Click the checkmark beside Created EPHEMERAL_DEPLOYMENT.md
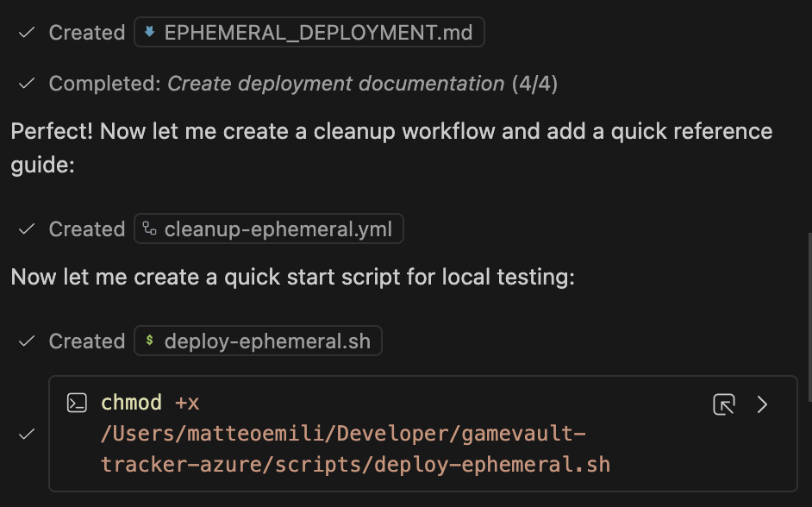The height and width of the screenshot is (507, 812). [x=27, y=33]
